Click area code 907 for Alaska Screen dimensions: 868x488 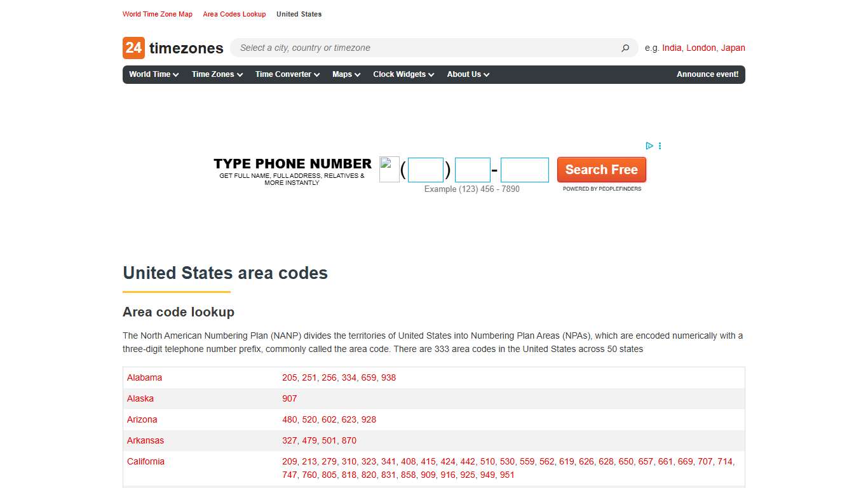(x=289, y=398)
